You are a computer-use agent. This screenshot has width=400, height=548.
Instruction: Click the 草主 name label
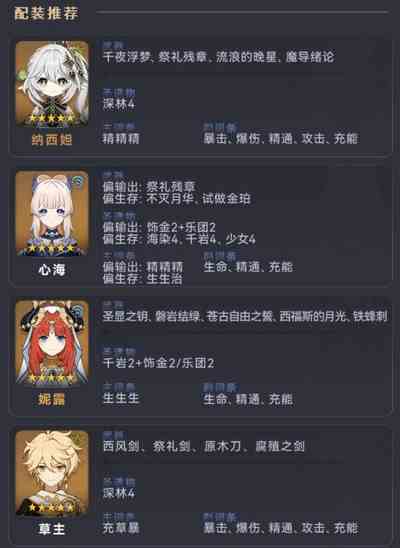coord(52,529)
